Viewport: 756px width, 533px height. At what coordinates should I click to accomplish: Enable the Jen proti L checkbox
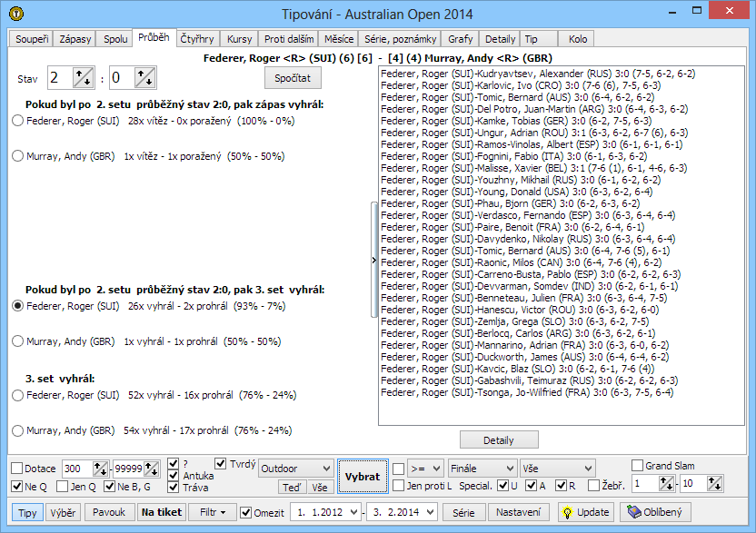click(x=398, y=486)
